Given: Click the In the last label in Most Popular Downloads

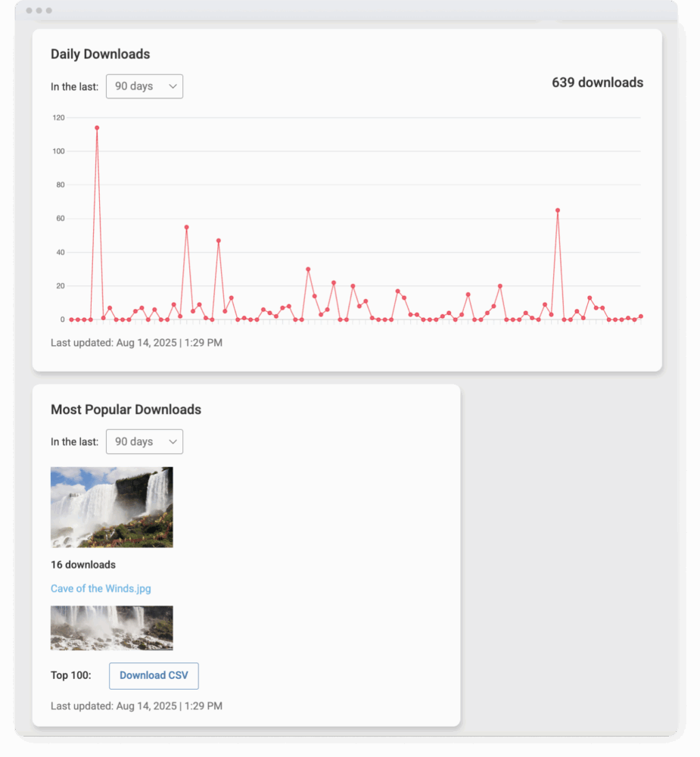Looking at the screenshot, I should pos(74,442).
